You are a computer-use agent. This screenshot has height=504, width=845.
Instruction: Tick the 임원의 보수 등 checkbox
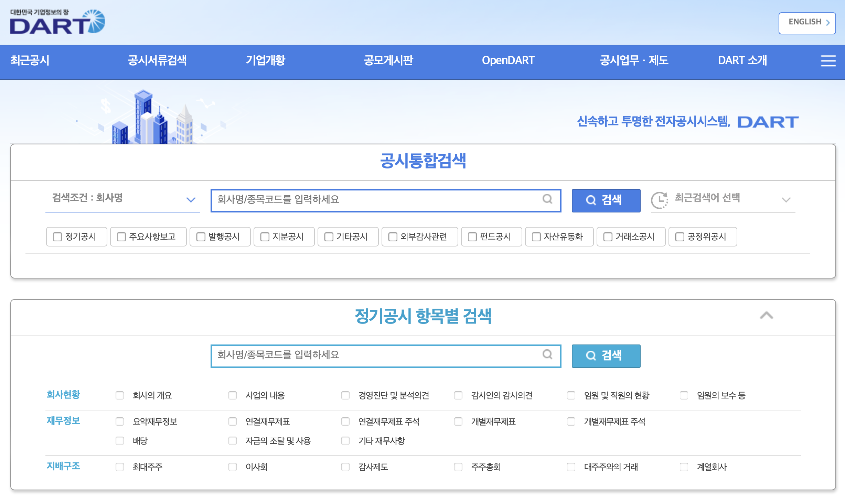point(684,395)
